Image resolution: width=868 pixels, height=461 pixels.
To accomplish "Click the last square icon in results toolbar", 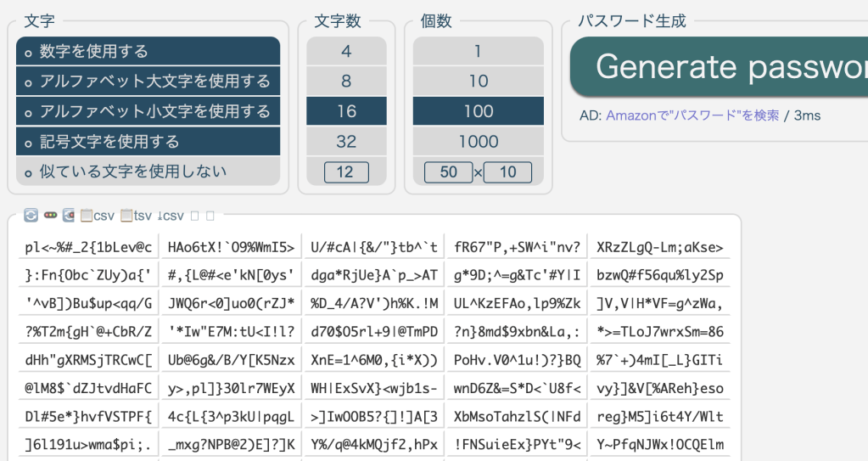I will [210, 216].
